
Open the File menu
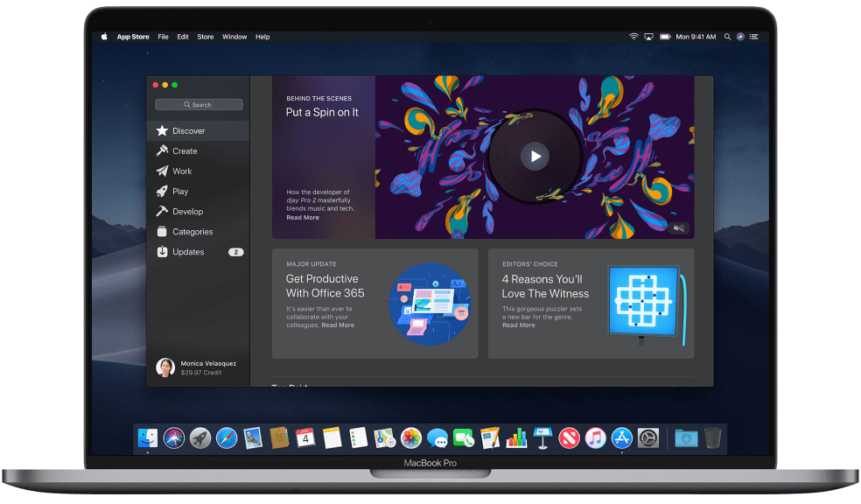[x=163, y=37]
